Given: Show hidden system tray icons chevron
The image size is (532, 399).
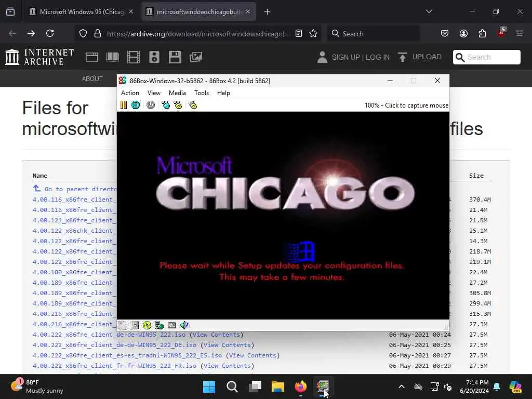Looking at the screenshot, I should pos(402,387).
